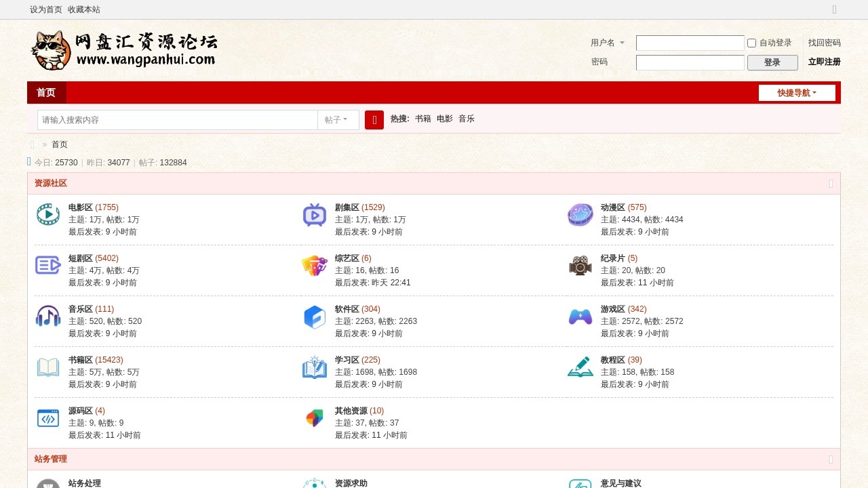Screen dimensions: 868x488
Task: Open the 意见与建议 title link
Action: [x=621, y=483]
